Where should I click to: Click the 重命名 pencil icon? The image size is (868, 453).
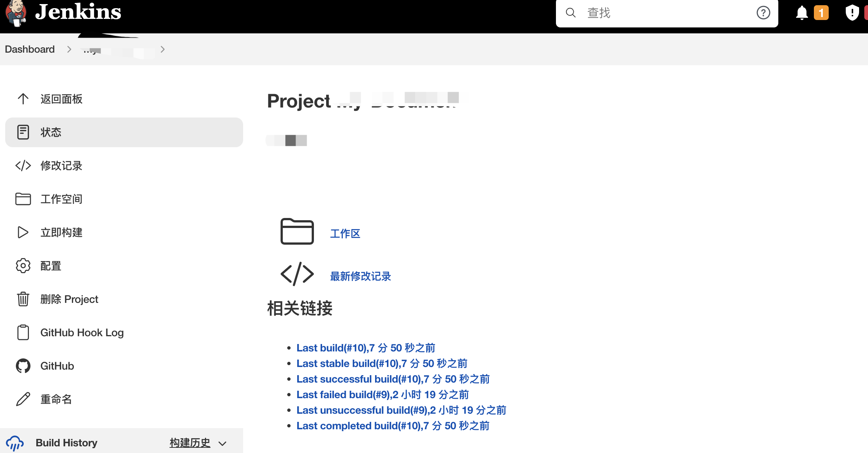pos(23,399)
